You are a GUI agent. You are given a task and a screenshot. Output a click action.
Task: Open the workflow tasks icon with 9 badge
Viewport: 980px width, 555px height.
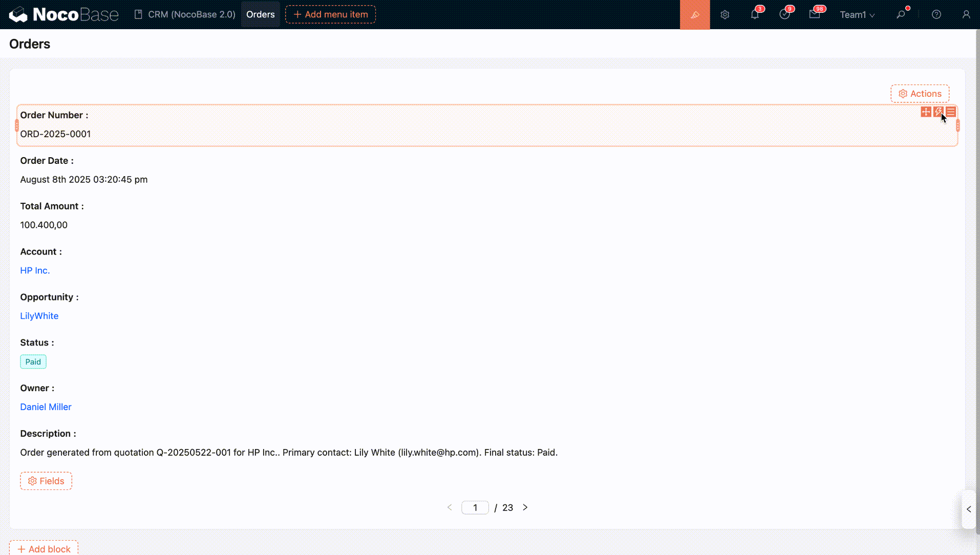tap(784, 14)
